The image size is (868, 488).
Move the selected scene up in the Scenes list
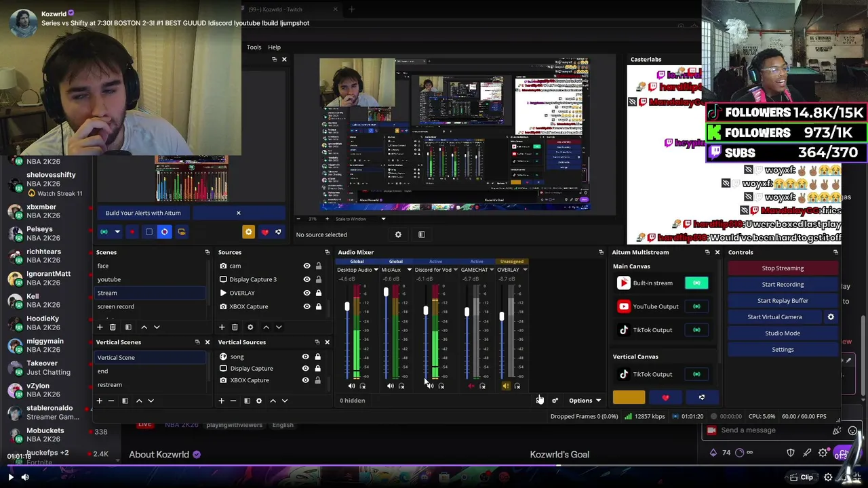point(144,327)
